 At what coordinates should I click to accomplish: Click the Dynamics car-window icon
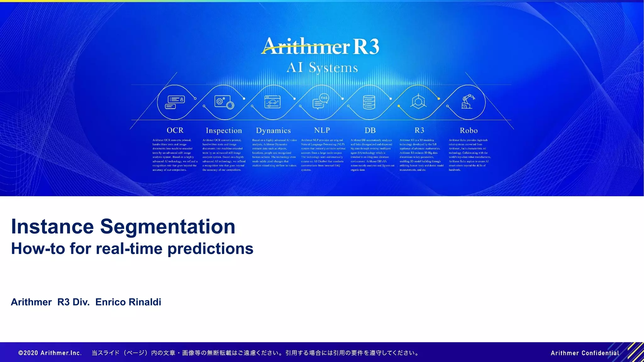tap(272, 102)
